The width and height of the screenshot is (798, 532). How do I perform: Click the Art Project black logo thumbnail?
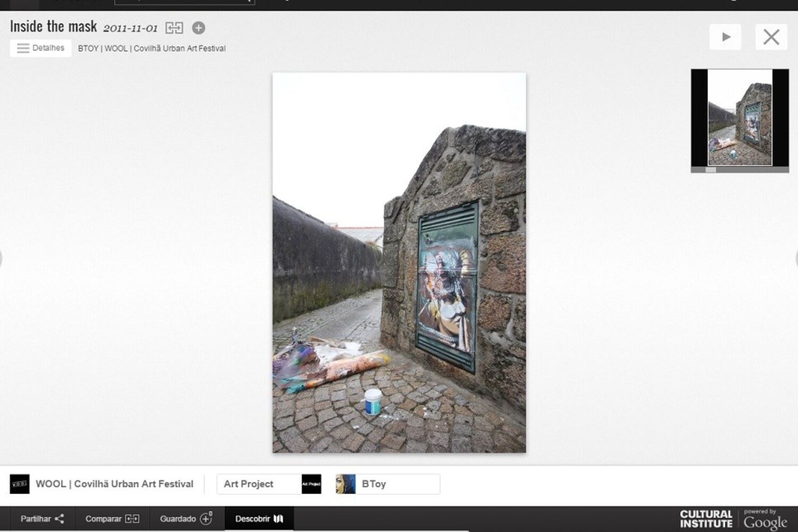tap(311, 484)
